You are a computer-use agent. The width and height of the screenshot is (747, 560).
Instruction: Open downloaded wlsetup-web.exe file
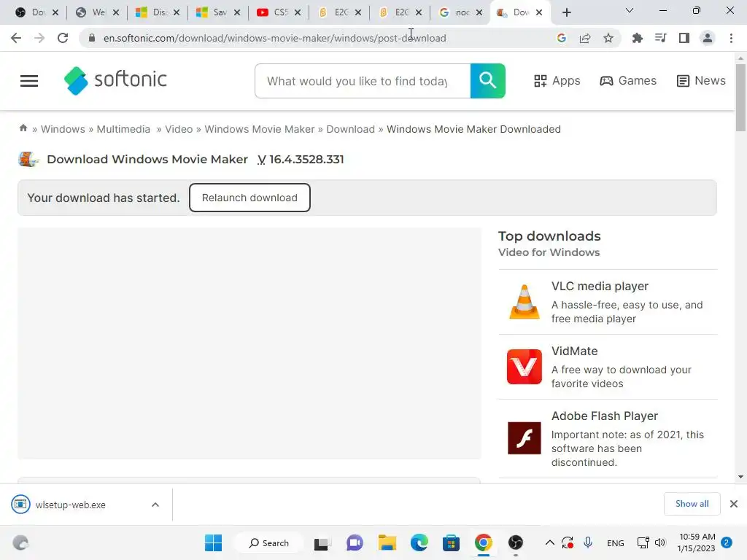tap(71, 505)
